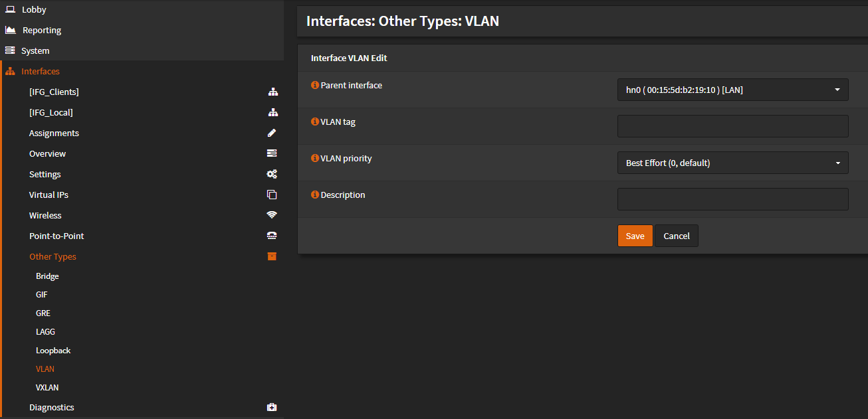
Task: Click the network icon next to IFG_Clients
Action: pos(273,92)
